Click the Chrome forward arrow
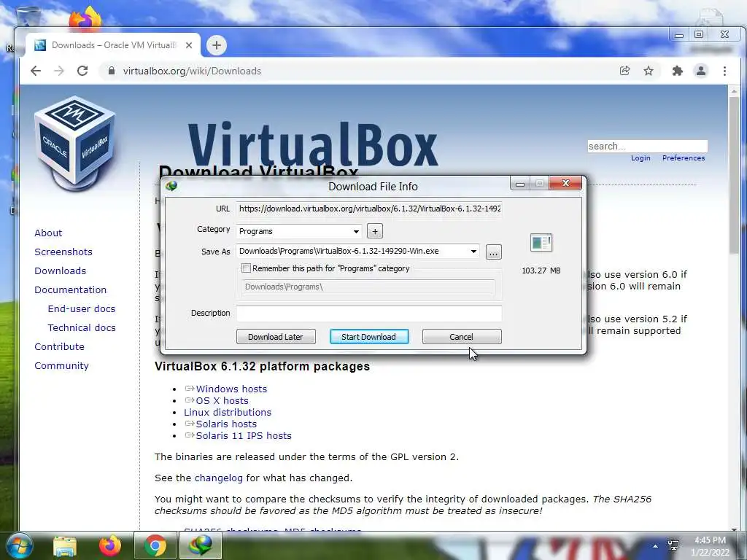The image size is (747, 560). (x=59, y=71)
